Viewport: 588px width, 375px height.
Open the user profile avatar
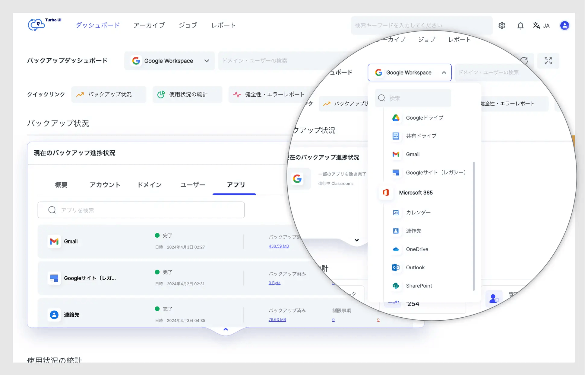[x=564, y=26]
